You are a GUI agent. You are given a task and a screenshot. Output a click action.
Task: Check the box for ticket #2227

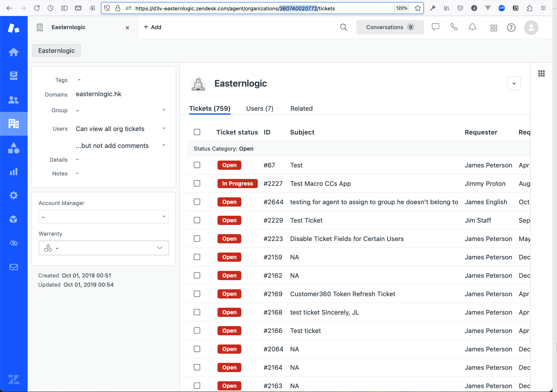pos(197,183)
